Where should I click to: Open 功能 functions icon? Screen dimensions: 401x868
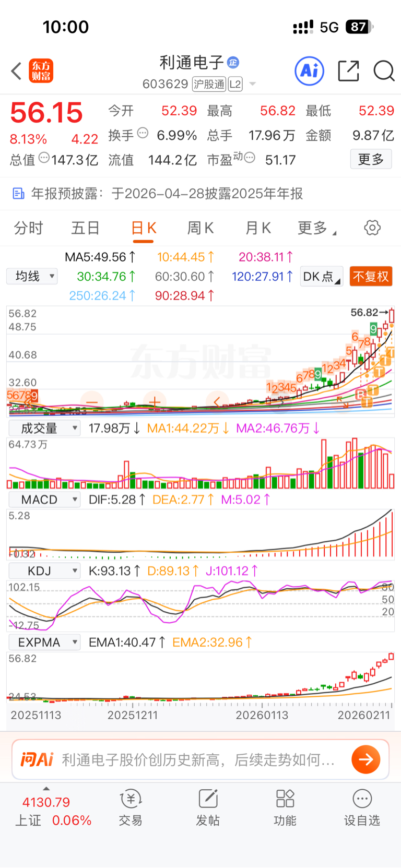click(285, 807)
